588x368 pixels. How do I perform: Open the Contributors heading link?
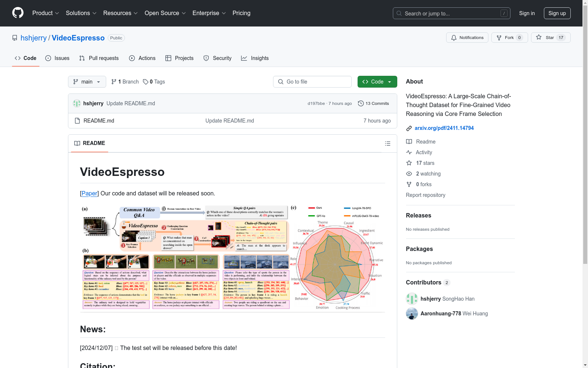428,283
